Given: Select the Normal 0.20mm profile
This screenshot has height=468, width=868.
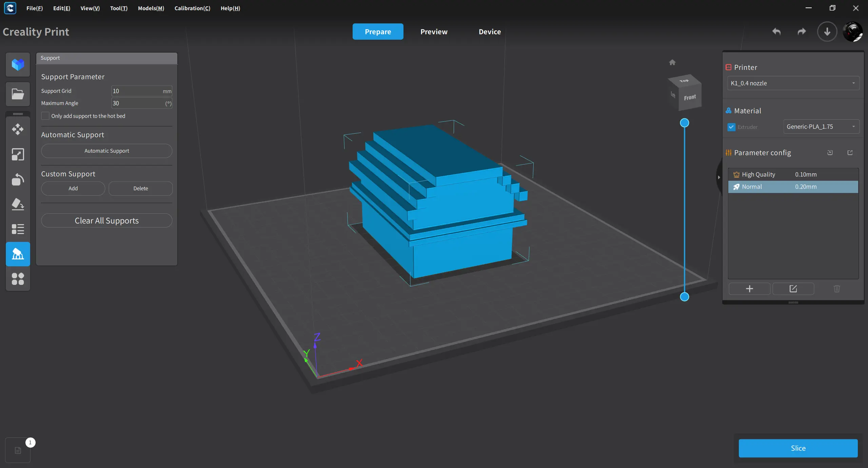Looking at the screenshot, I should [793, 187].
